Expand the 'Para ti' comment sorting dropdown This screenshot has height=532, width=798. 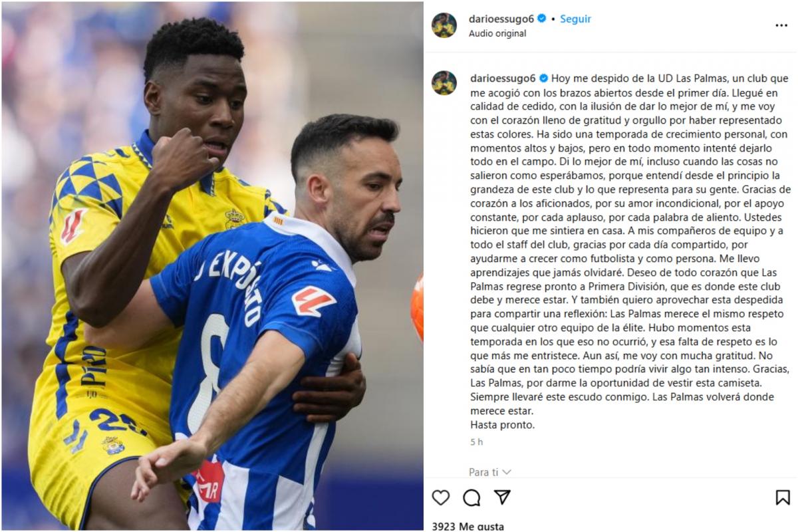[489, 472]
